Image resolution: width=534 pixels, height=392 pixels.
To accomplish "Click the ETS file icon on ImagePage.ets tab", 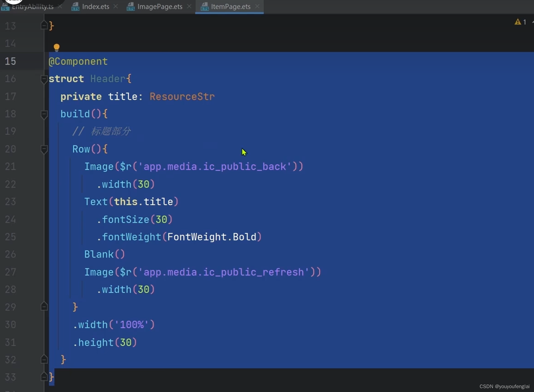I will click(x=131, y=7).
